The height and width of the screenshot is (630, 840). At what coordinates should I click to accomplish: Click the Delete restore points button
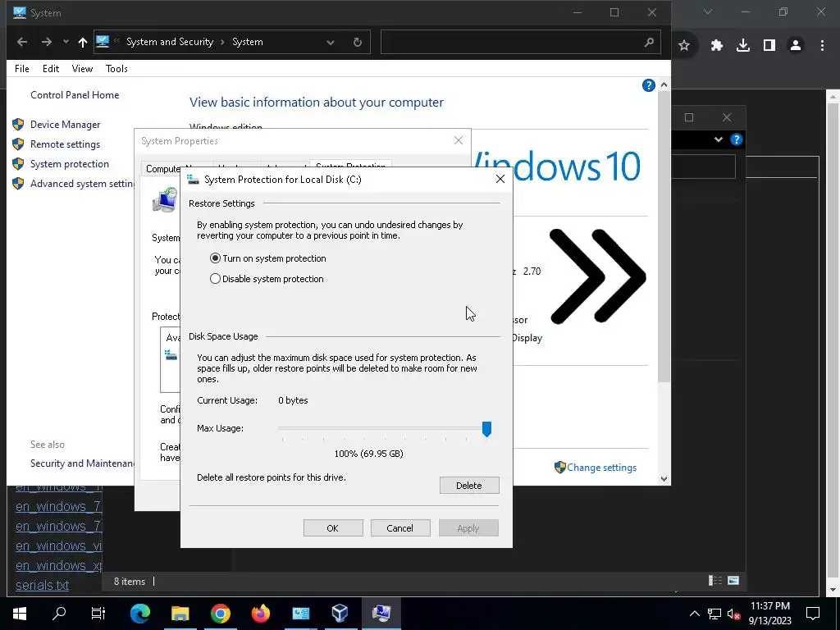469,486
